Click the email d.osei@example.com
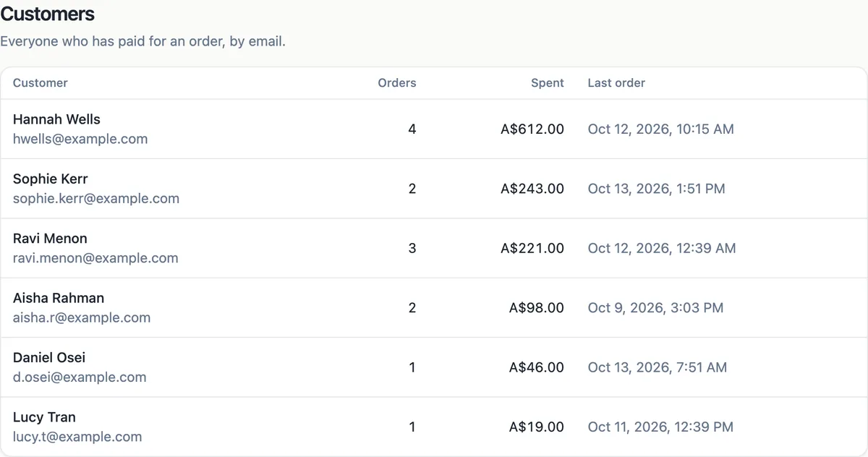Screen dimensions: 868x457 click(80, 377)
